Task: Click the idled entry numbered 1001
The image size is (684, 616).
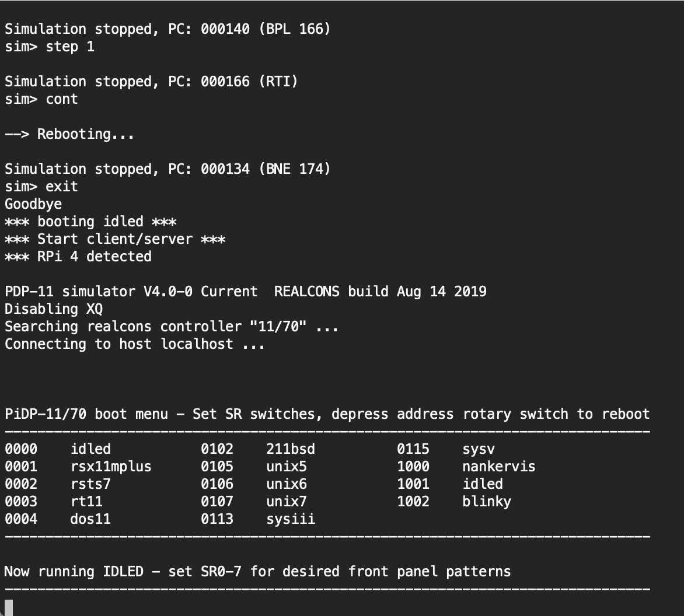Action: (482, 484)
